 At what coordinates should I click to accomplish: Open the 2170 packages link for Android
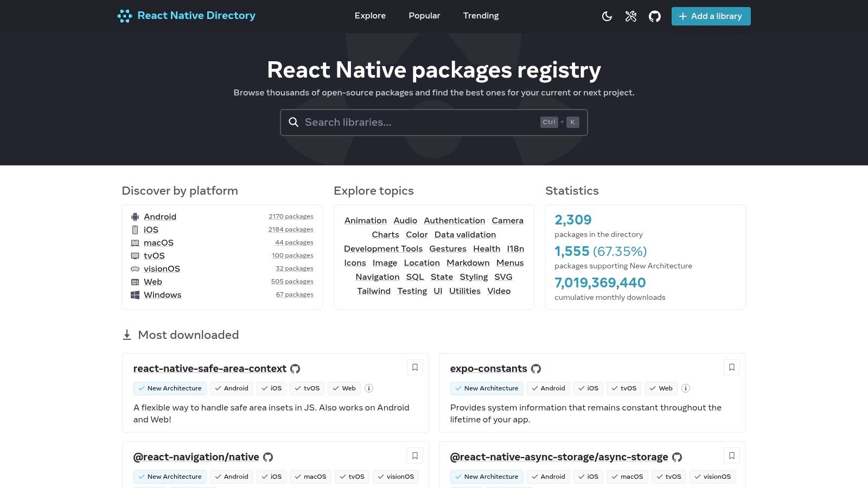click(291, 216)
